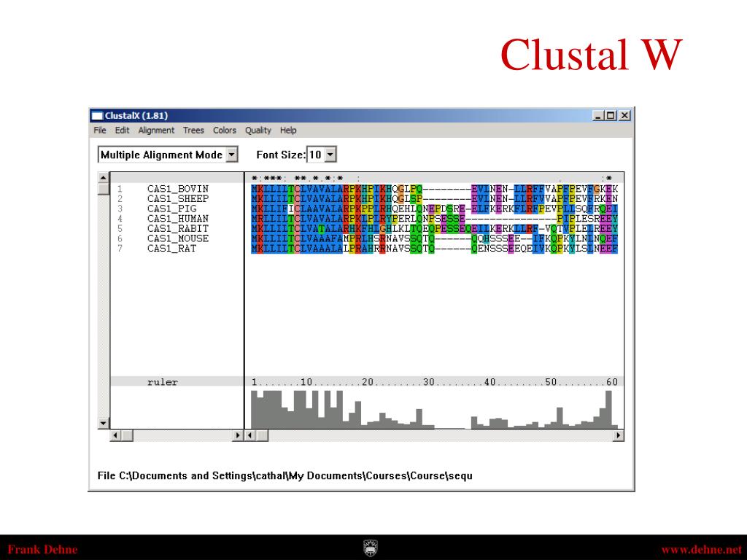Image resolution: width=747 pixels, height=560 pixels.
Task: Click the ruler label in names pane
Action: [163, 382]
